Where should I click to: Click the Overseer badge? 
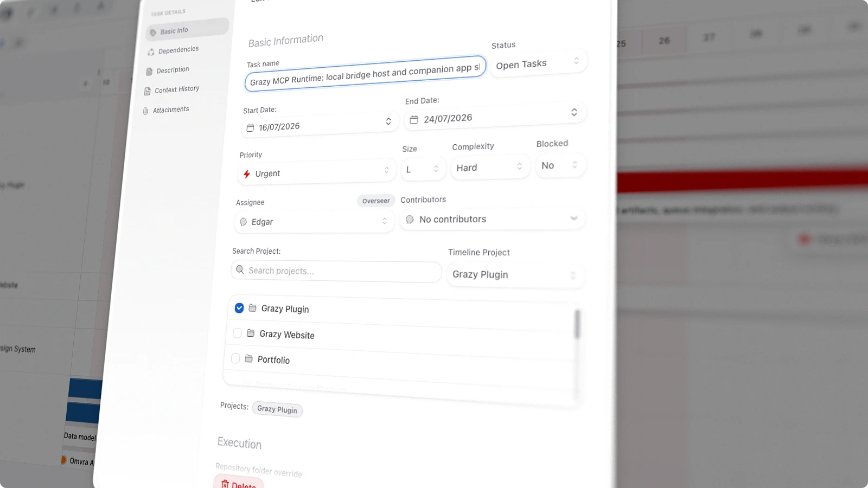[376, 201]
